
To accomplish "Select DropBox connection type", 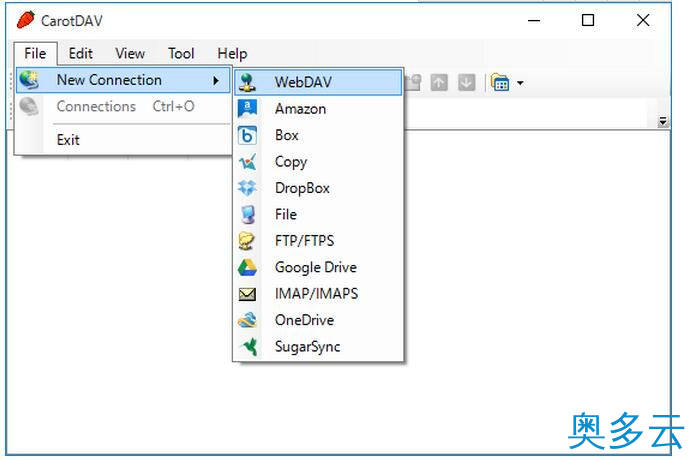I will (318, 188).
